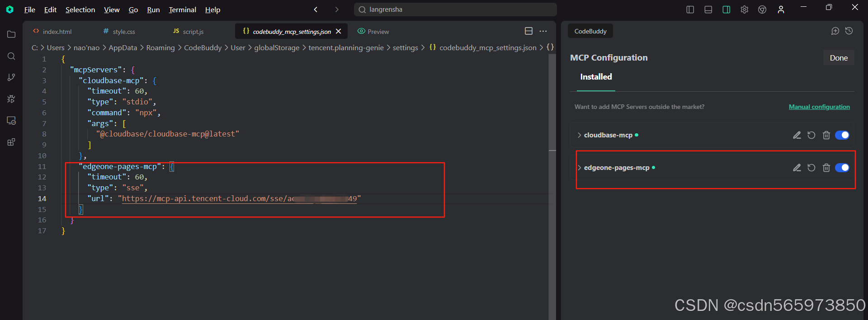The width and height of the screenshot is (868, 320).
Task: Split the editor with the layout icon
Action: tap(528, 31)
